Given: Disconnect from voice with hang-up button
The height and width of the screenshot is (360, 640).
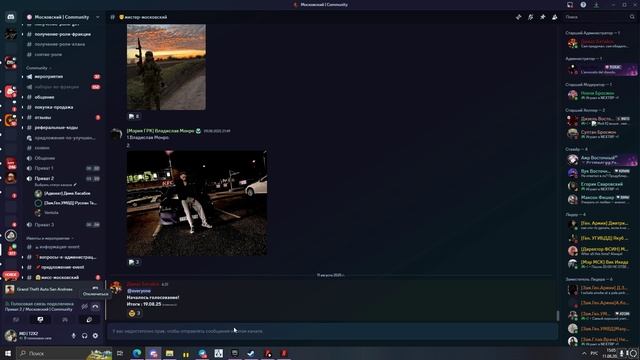Looking at the screenshot, I should pos(95,307).
